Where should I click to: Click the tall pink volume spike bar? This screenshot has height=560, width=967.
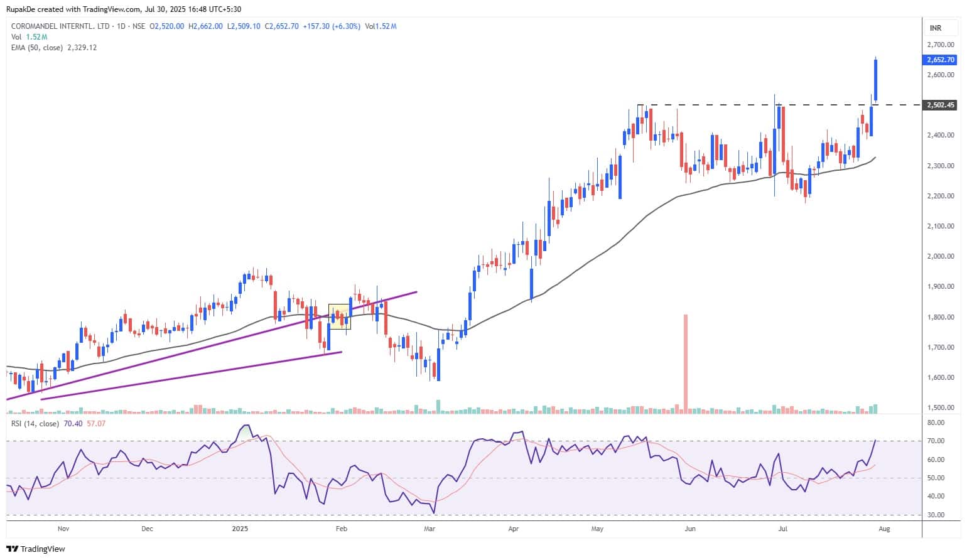pos(686,363)
